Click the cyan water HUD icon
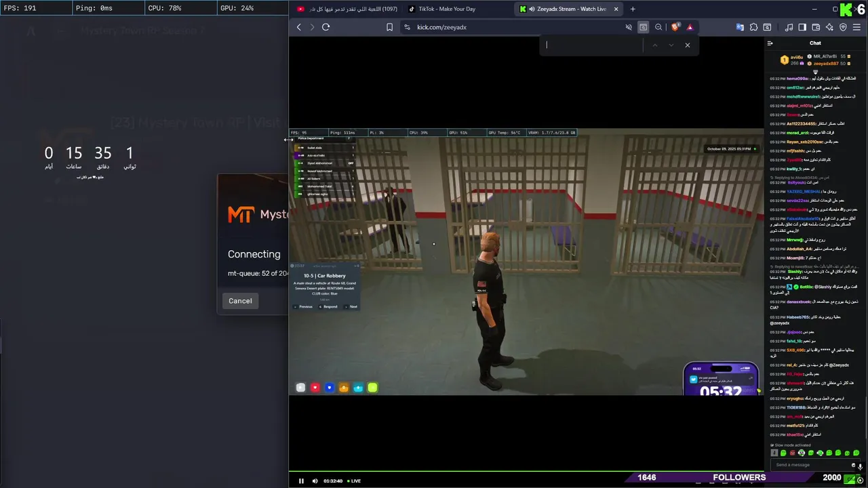 click(358, 388)
